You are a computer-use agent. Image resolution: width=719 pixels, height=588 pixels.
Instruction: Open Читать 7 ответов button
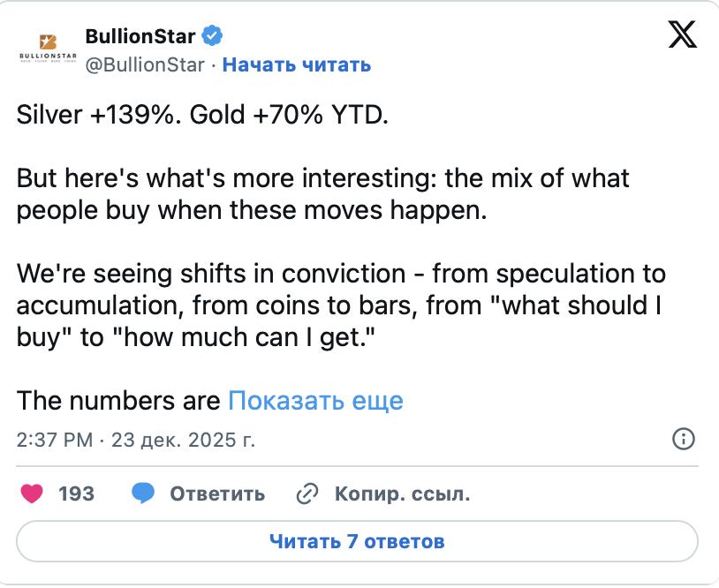point(356,541)
